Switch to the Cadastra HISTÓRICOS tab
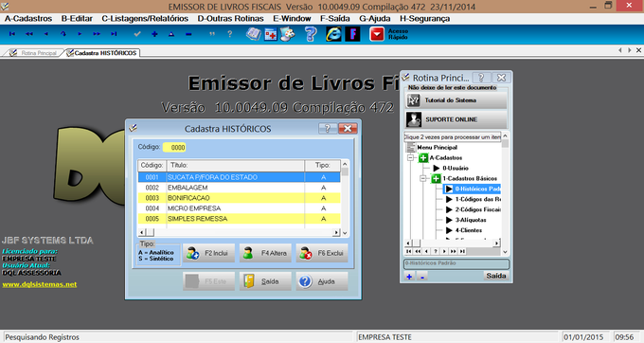644x343 pixels. (x=102, y=53)
